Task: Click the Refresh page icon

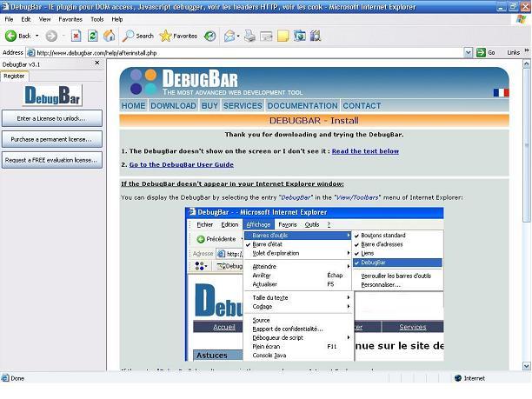Action: (93, 36)
